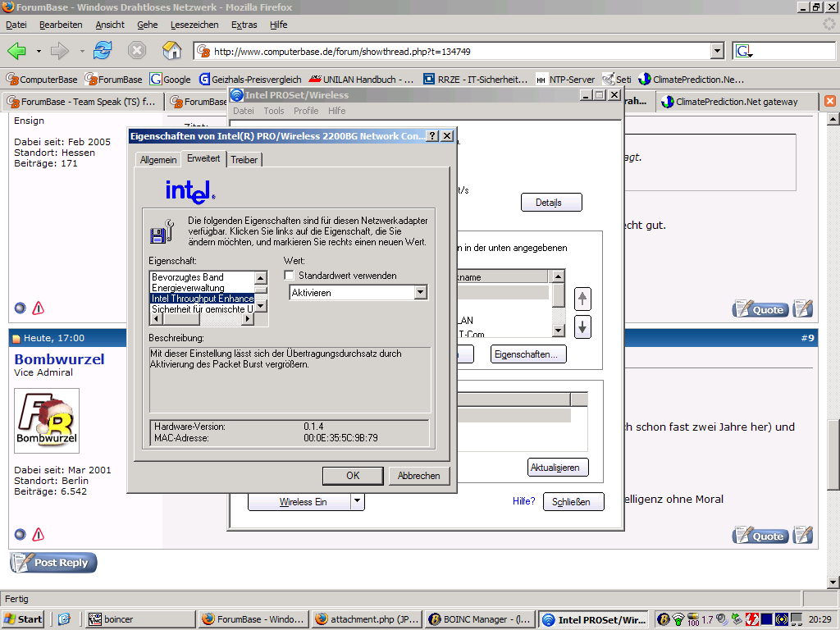Move profile up with the up arrow button
840x630 pixels.
(x=582, y=299)
